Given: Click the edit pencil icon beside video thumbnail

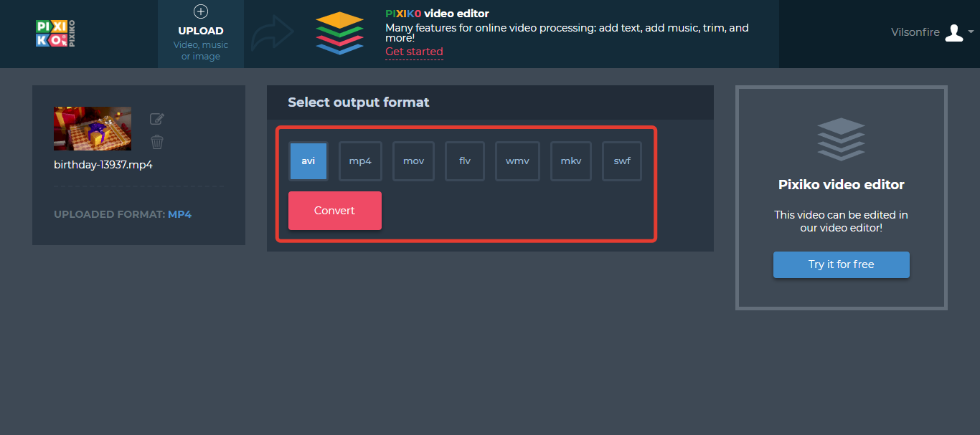Looking at the screenshot, I should tap(157, 119).
